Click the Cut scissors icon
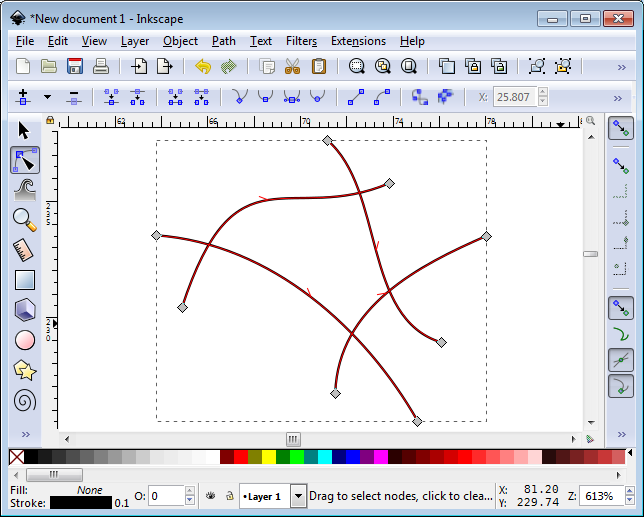This screenshot has height=517, width=644. (x=293, y=67)
